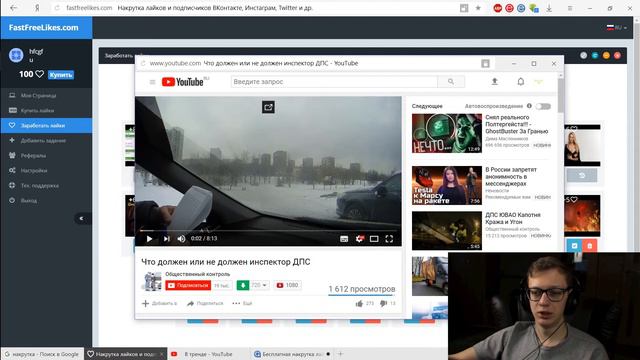Focus the YouTube search box Введите запрос
Screen dimensions: 640x360
pyautogui.click(x=334, y=82)
